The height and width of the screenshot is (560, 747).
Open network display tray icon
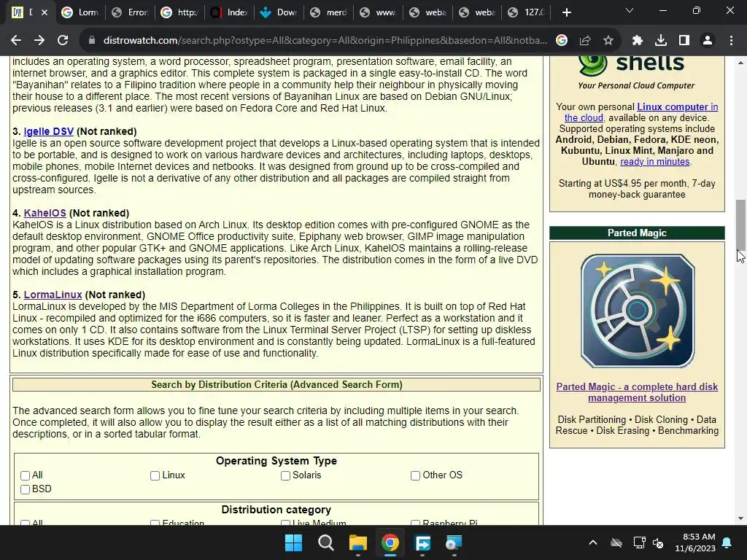(x=639, y=542)
